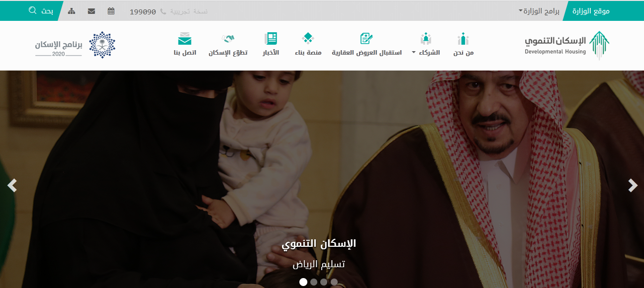Click the real estate offers document icon
644x288 pixels.
tap(367, 39)
